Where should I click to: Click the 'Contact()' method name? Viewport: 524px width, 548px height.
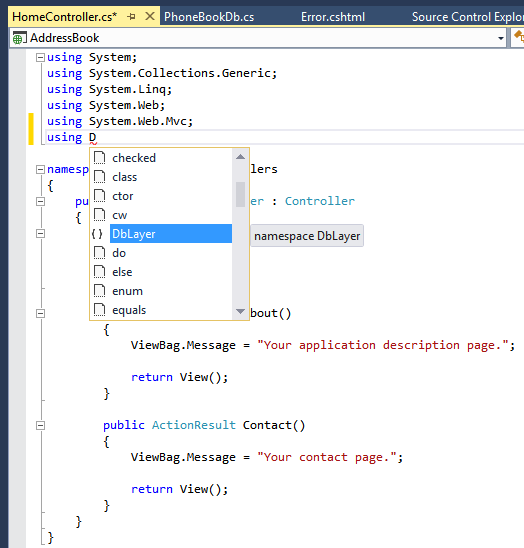[274, 425]
